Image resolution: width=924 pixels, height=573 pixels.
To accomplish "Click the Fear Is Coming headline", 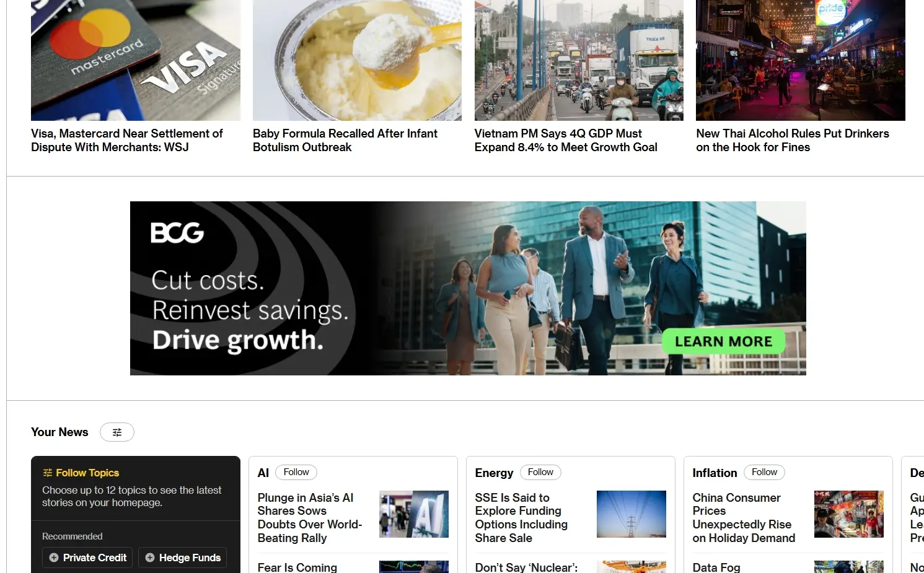I will click(x=297, y=567).
